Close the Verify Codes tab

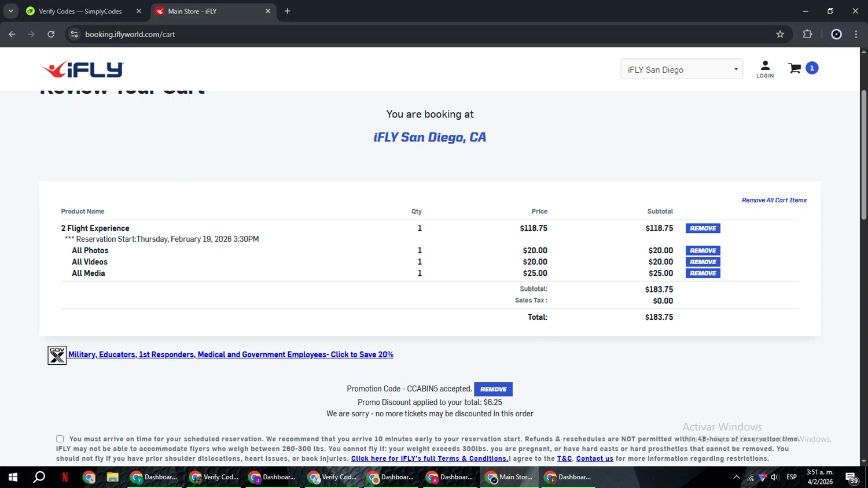tap(139, 11)
